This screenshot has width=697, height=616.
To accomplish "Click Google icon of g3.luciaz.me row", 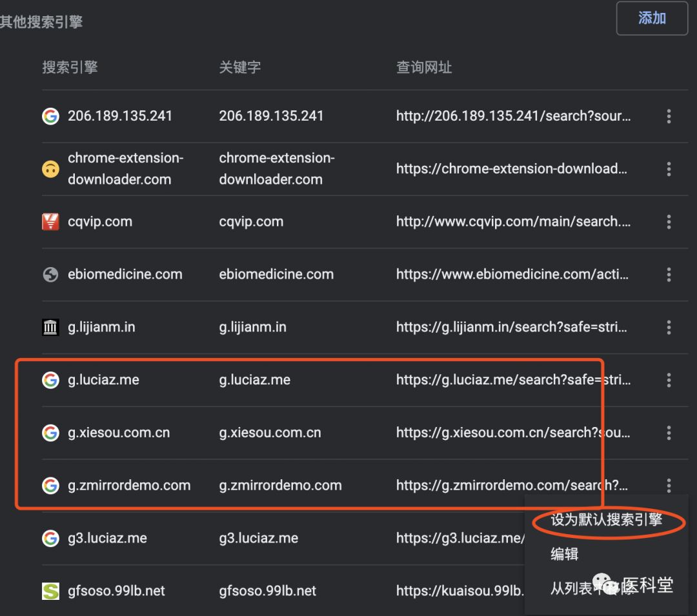I will 51,539.
